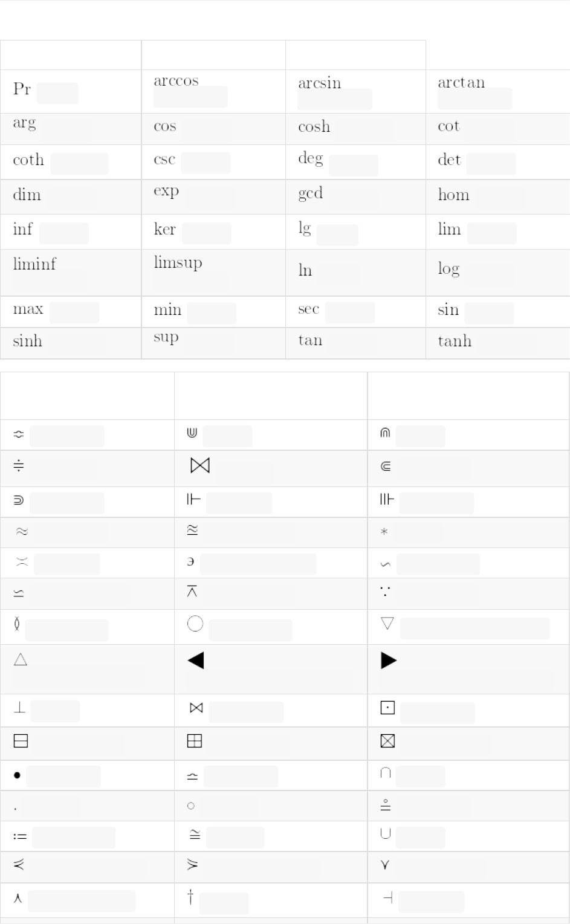Pick the division sign symbol
Screen dimensions: 570x924
(19, 466)
